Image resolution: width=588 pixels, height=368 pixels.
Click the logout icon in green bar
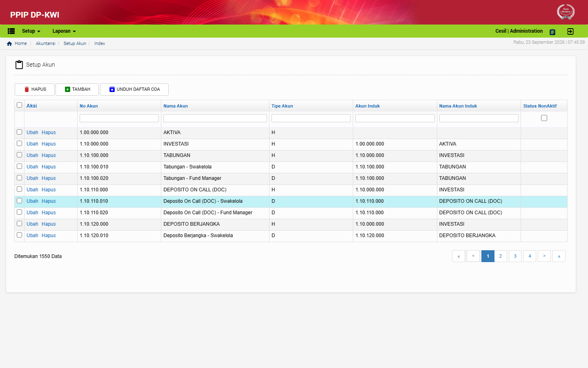pos(570,31)
